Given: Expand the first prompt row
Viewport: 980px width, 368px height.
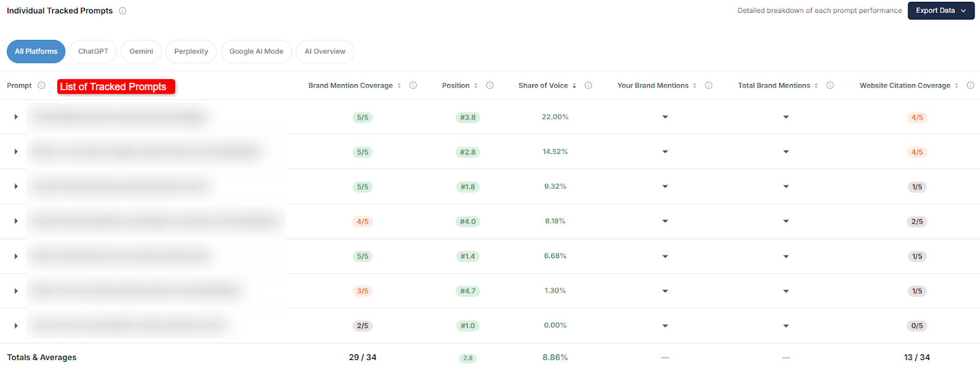Looking at the screenshot, I should tap(16, 117).
